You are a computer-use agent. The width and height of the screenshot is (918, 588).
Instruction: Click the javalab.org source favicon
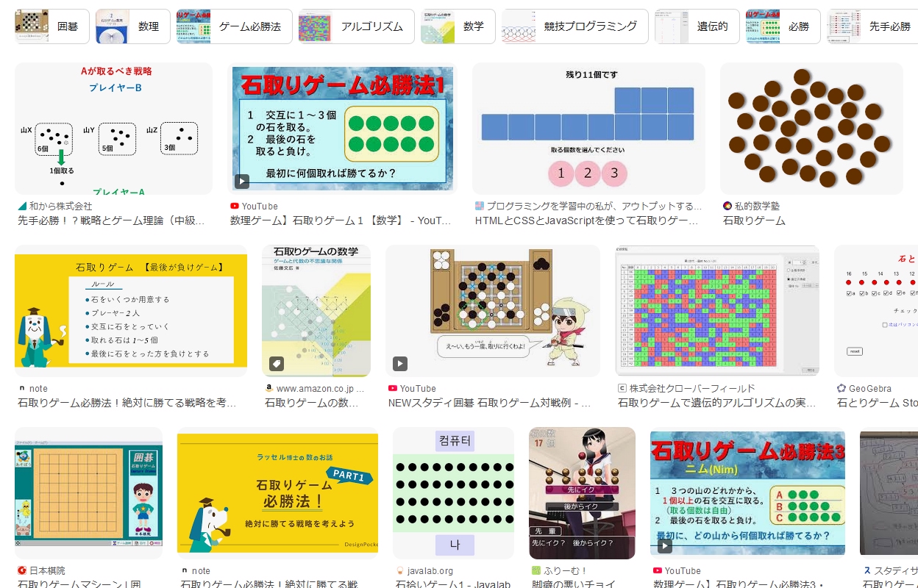tap(400, 570)
